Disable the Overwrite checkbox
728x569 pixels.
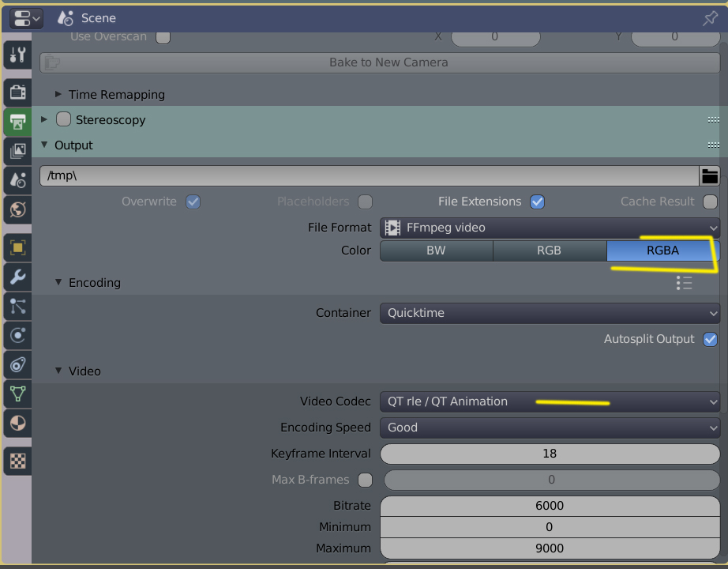point(193,202)
